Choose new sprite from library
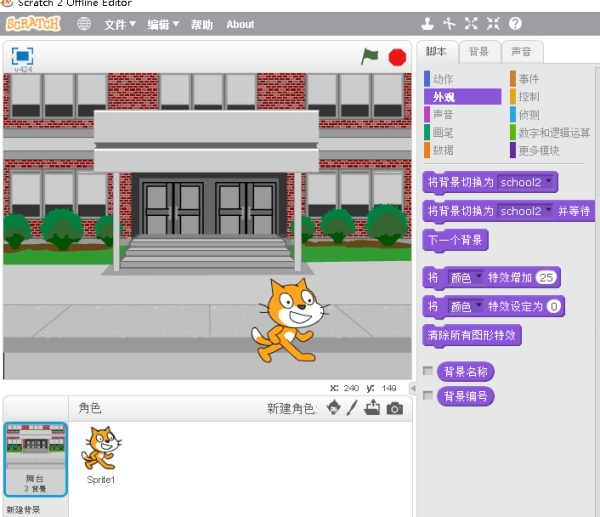Image resolution: width=600 pixels, height=517 pixels. 334,408
